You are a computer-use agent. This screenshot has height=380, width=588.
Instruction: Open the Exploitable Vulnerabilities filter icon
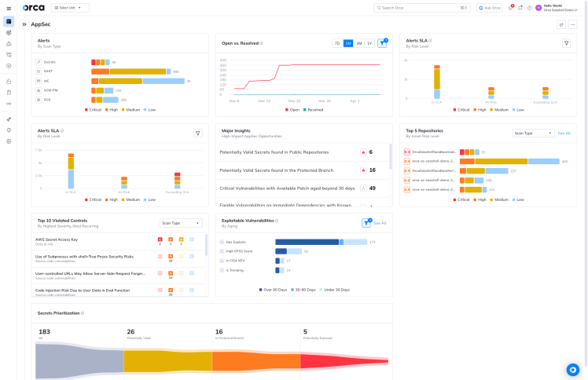coord(366,223)
